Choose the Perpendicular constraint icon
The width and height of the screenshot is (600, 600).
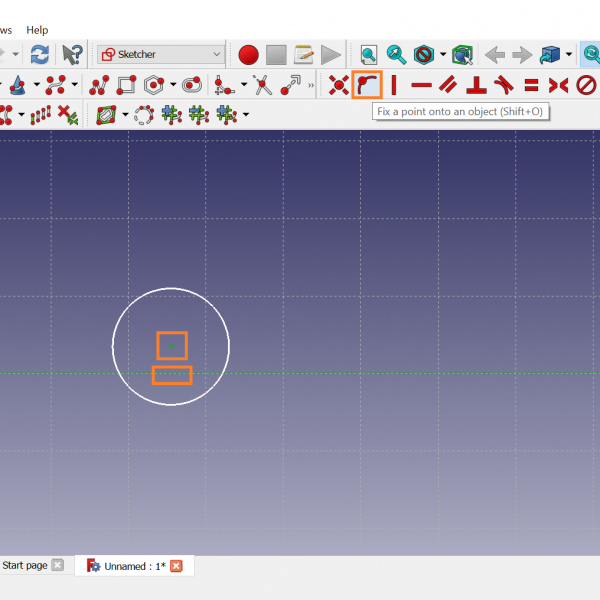(477, 85)
